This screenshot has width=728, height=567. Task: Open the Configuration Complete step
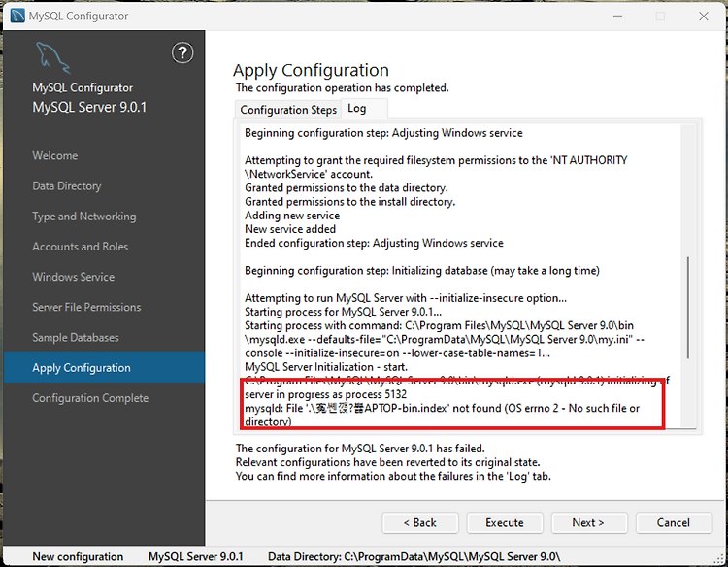click(x=90, y=398)
